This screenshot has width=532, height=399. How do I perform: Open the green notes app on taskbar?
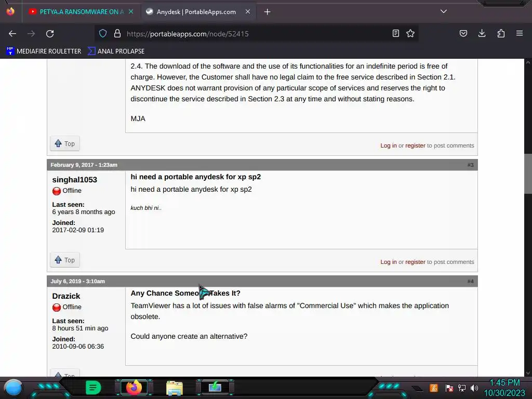pyautogui.click(x=94, y=388)
